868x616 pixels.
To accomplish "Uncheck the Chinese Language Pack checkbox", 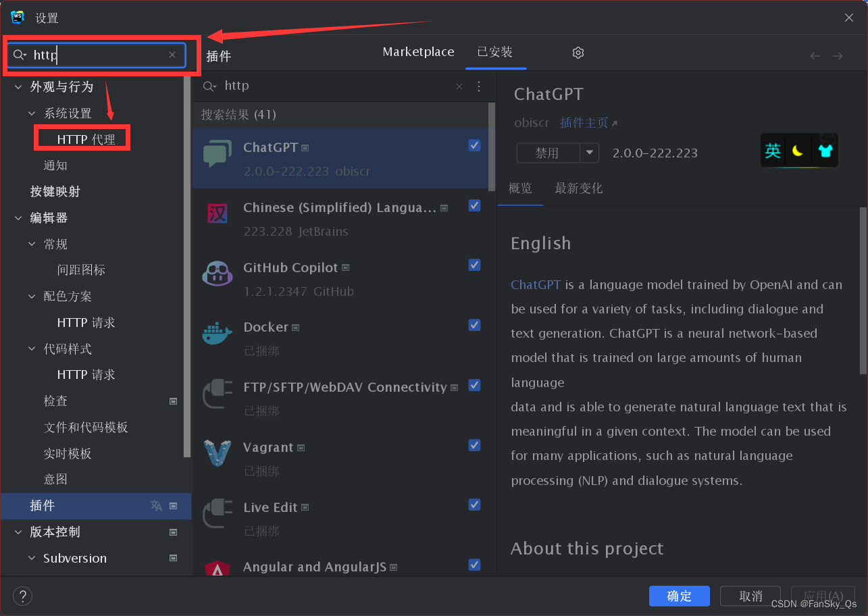I will [x=474, y=205].
